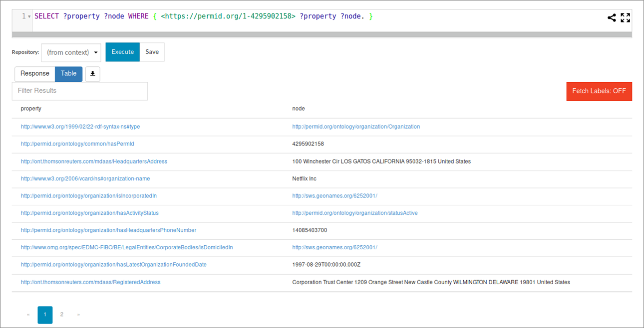Viewport: 644px width, 328px height.
Task: Sort by node column header
Action: pos(299,108)
